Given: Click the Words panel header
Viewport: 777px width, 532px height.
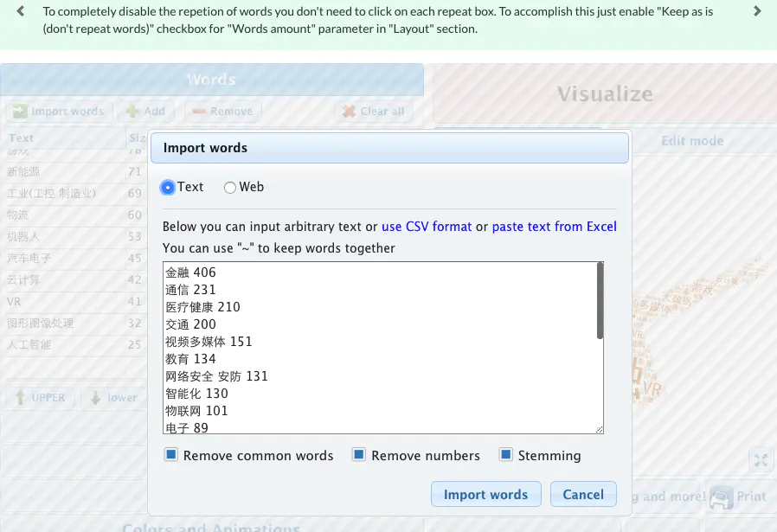Looking at the screenshot, I should point(212,80).
